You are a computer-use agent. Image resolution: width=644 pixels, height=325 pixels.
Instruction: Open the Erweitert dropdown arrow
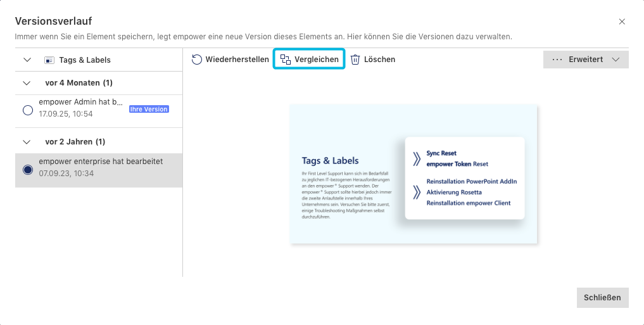616,60
